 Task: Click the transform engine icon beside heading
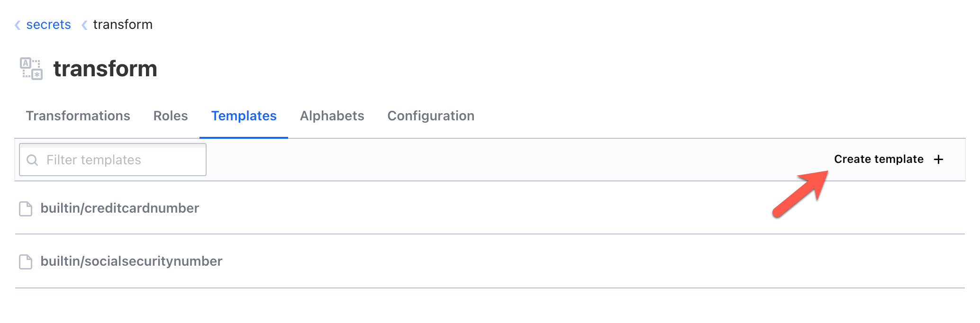point(31,69)
